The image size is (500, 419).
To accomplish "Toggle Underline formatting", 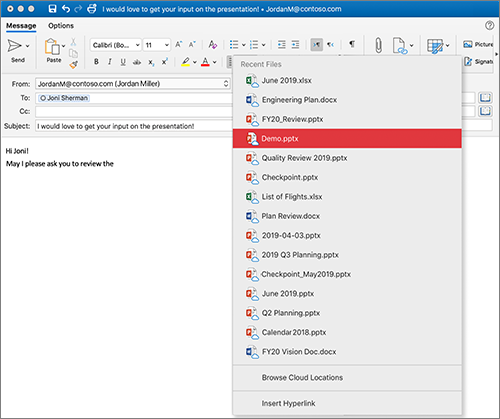I will tap(123, 62).
